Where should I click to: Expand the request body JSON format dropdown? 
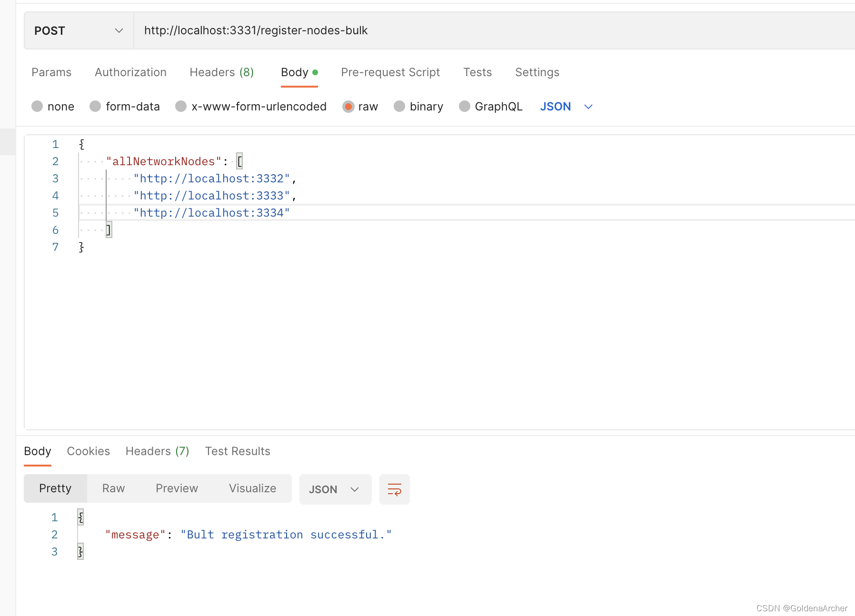(x=566, y=107)
